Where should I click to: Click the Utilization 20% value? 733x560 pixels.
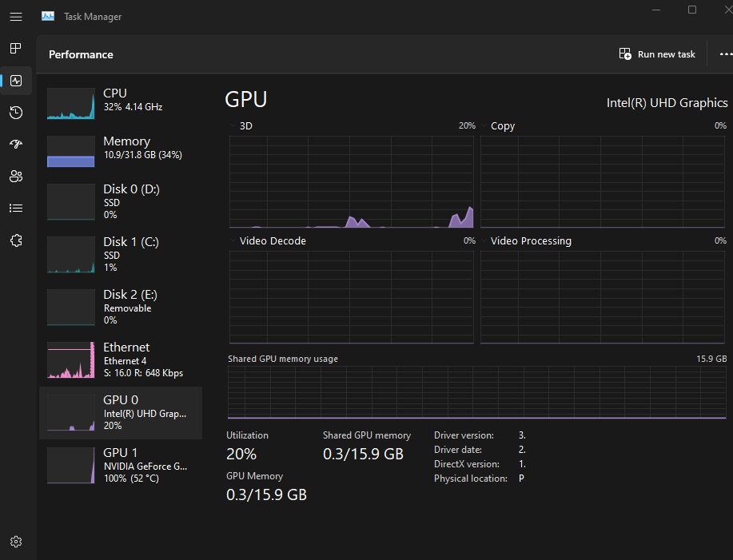click(241, 454)
